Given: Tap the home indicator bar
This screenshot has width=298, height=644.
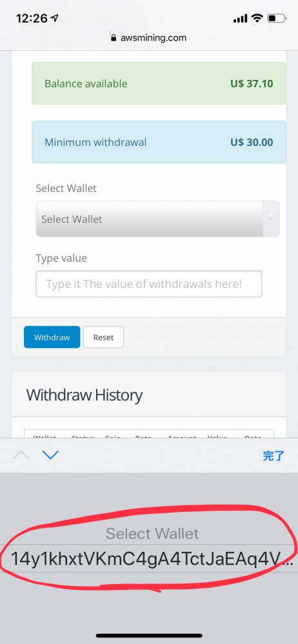Looking at the screenshot, I should point(149,636).
